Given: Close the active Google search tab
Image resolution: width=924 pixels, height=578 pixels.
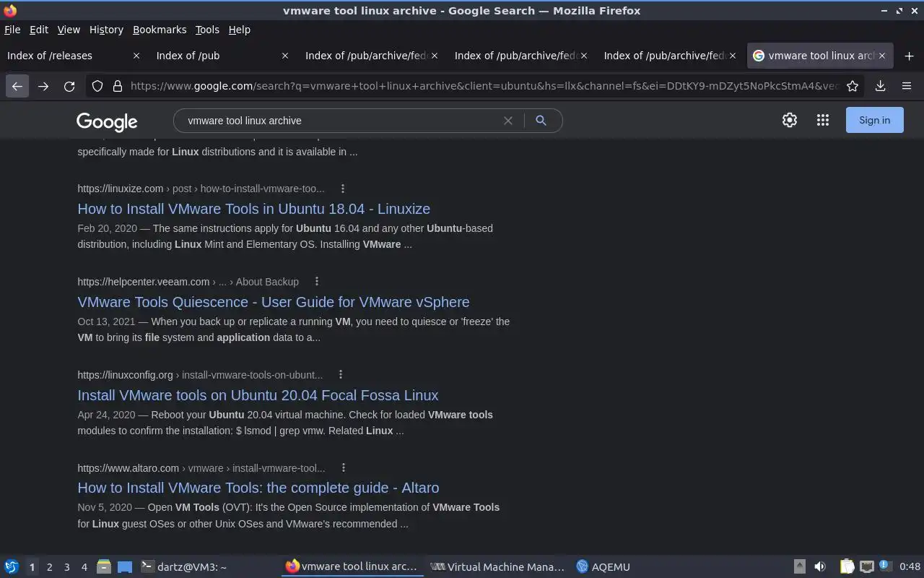Looking at the screenshot, I should pos(881,56).
